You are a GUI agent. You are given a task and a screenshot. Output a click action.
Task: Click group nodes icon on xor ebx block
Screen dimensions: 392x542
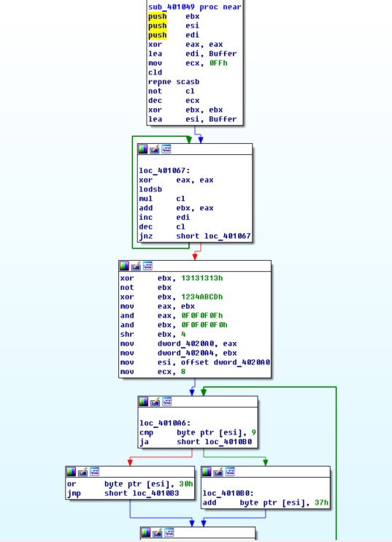147,266
